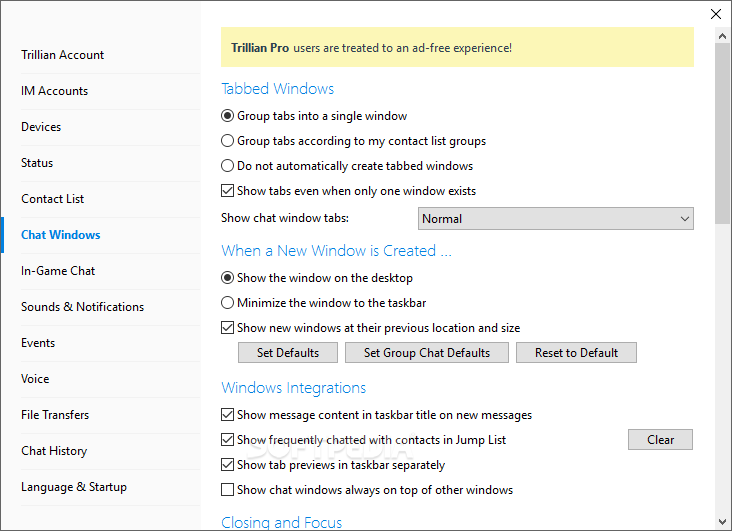
Task: Click the Reset to Default button
Action: click(576, 353)
